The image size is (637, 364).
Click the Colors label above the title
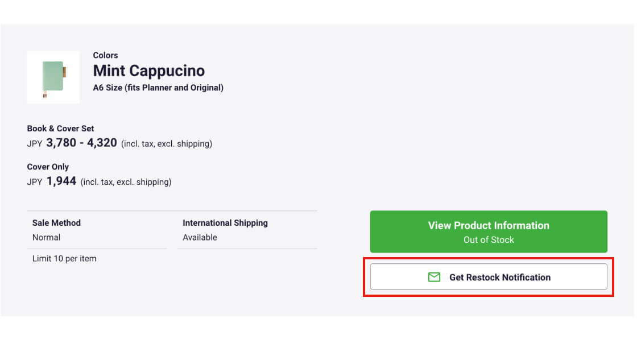pos(105,55)
